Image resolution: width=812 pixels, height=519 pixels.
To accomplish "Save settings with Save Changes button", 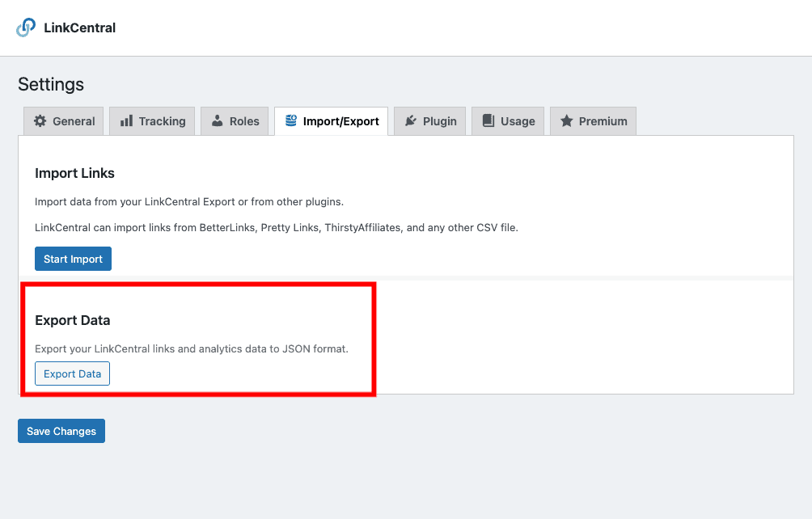I will click(61, 431).
